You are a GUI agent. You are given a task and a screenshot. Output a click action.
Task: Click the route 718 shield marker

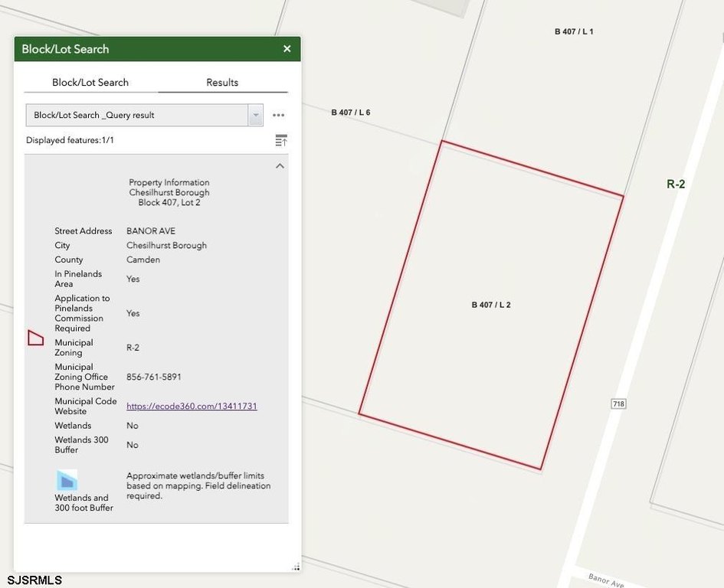(x=618, y=403)
